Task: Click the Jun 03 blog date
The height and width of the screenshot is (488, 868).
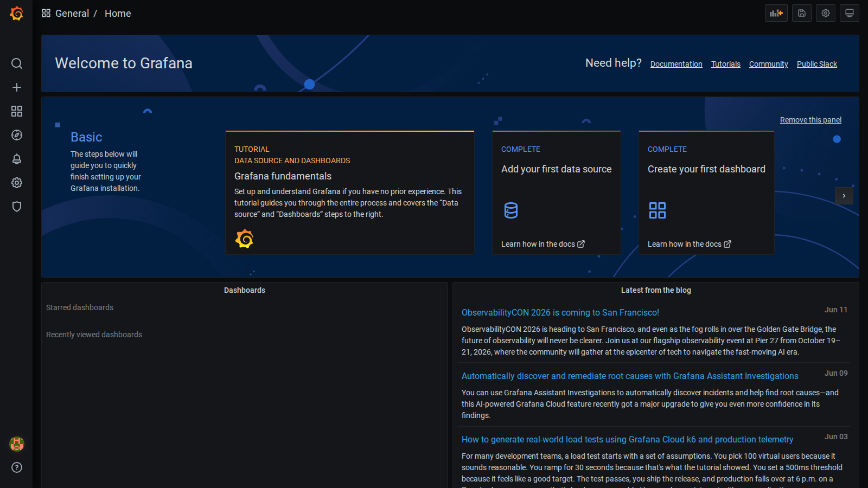Action: click(x=836, y=436)
